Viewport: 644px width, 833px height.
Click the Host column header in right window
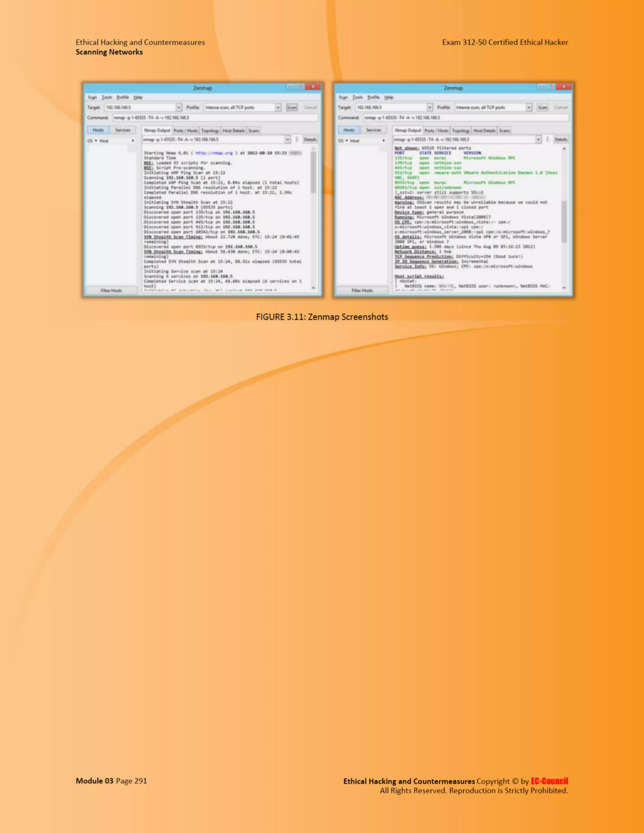[355, 141]
